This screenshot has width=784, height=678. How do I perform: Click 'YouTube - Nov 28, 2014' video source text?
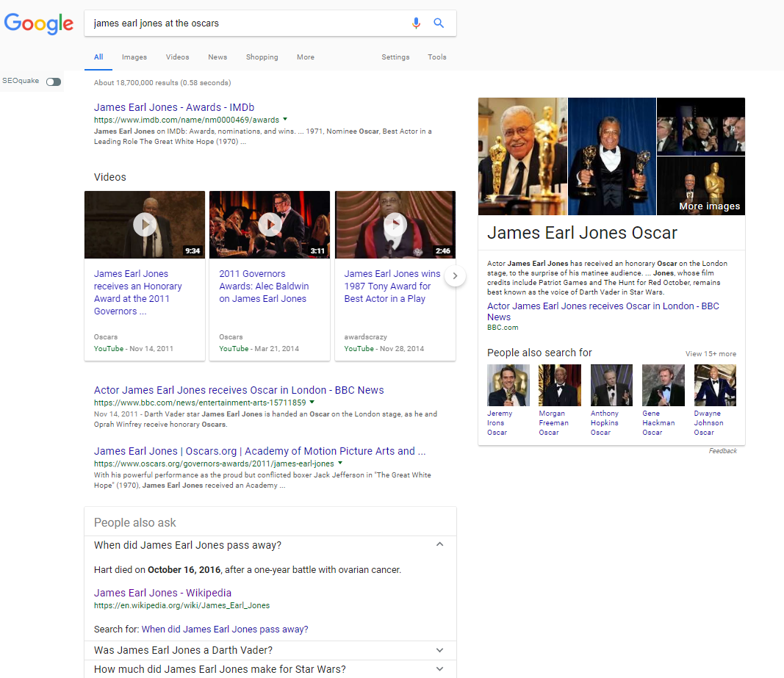(x=384, y=348)
